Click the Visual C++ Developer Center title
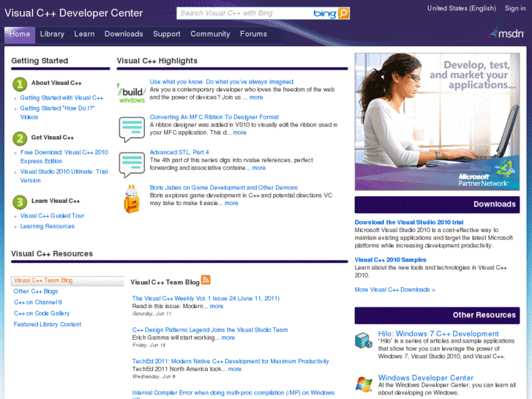Image resolution: width=532 pixels, height=399 pixels. [x=74, y=13]
